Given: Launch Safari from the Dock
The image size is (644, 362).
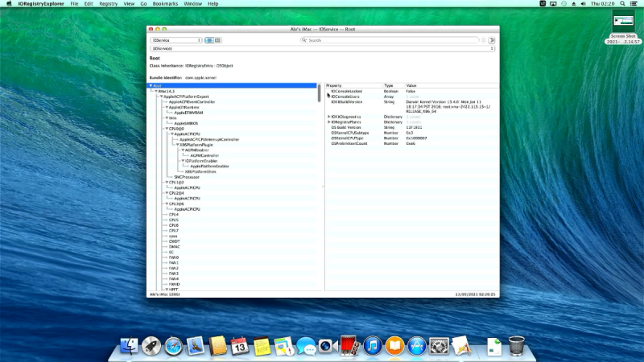Looking at the screenshot, I should (x=174, y=346).
